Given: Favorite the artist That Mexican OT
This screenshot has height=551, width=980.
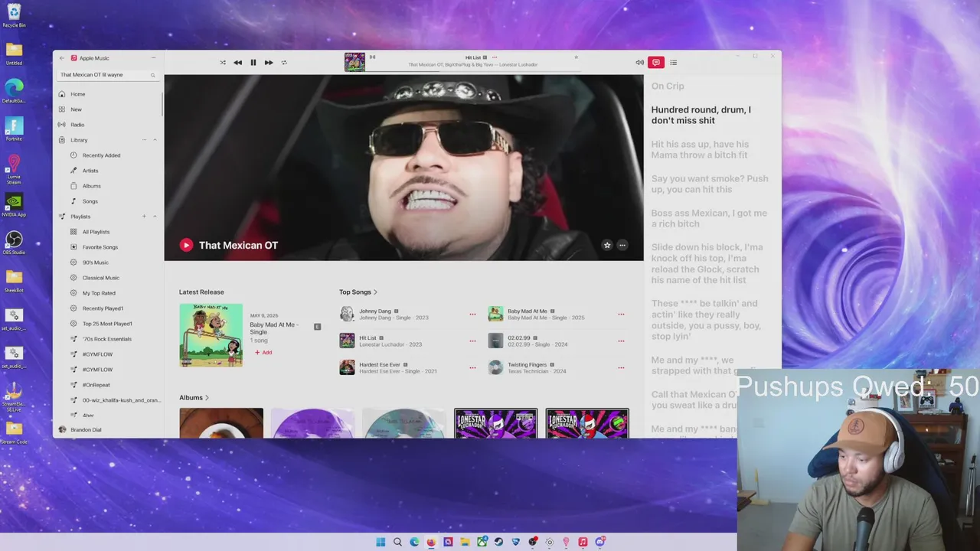Looking at the screenshot, I should pos(607,245).
